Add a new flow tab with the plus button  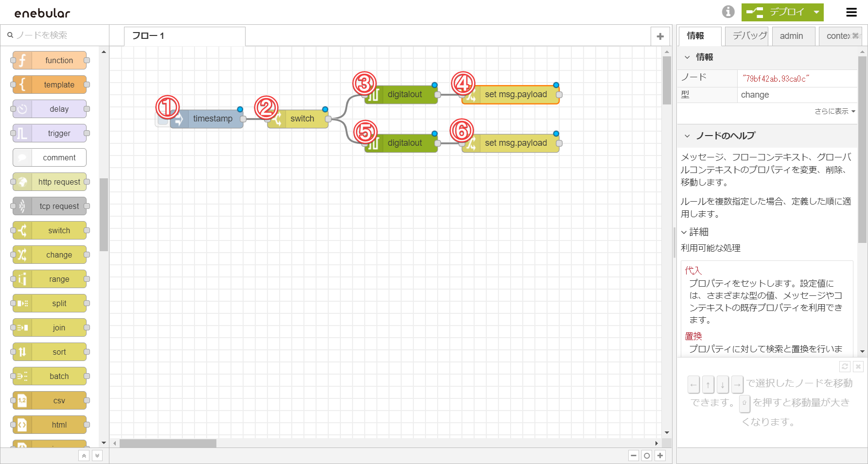pos(660,36)
